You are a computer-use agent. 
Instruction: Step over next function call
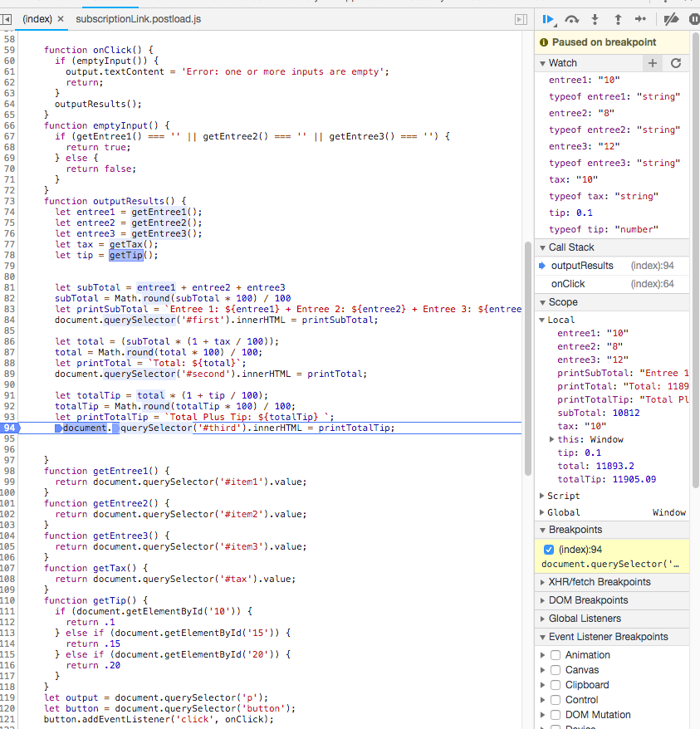pos(573,18)
